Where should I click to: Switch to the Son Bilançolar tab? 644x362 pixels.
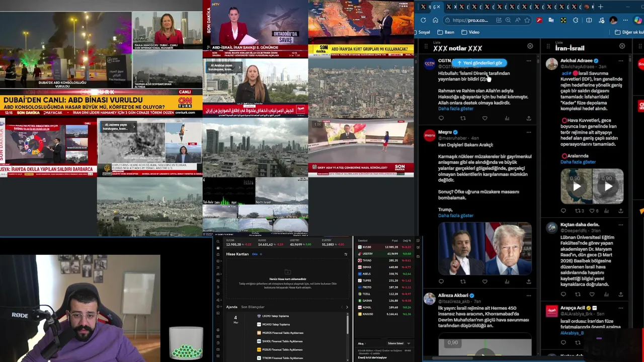coord(253,307)
